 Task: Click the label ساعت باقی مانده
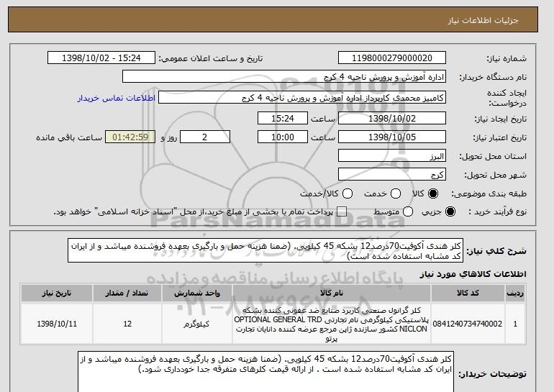[69, 137]
